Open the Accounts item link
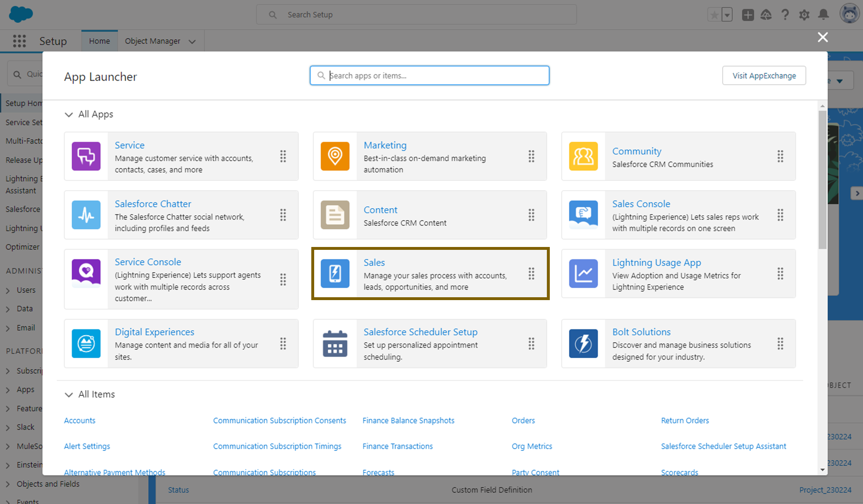The image size is (863, 504). pos(79,420)
